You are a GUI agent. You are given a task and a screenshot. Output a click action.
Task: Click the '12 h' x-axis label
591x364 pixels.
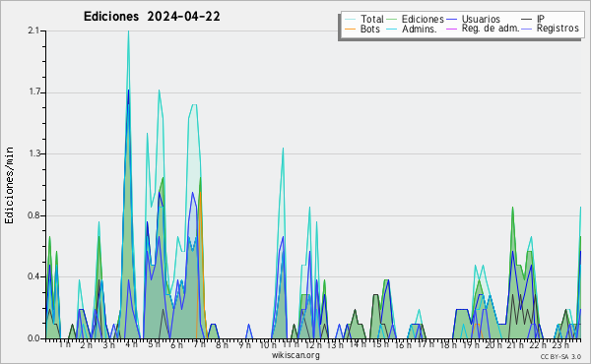click(x=313, y=344)
